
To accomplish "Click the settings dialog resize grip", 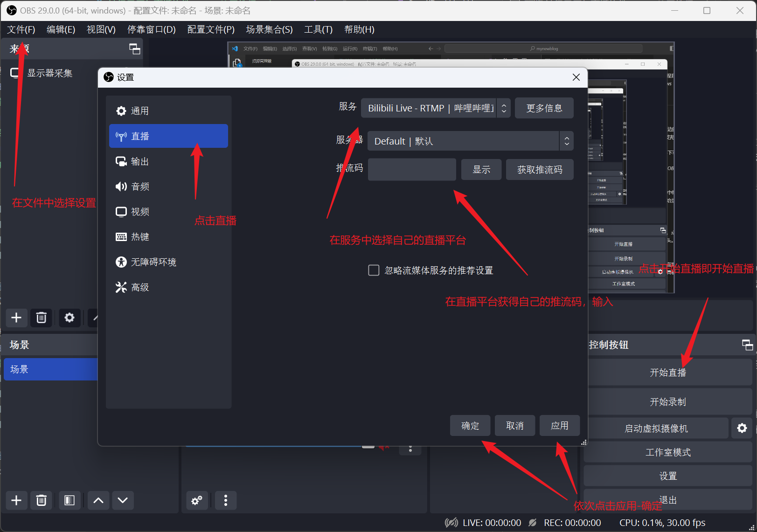I will point(583,442).
